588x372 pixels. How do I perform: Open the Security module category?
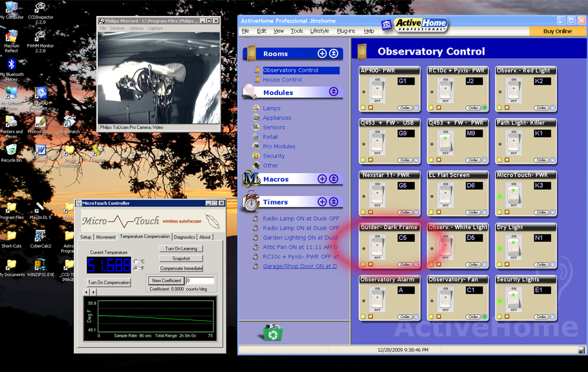pos(273,156)
